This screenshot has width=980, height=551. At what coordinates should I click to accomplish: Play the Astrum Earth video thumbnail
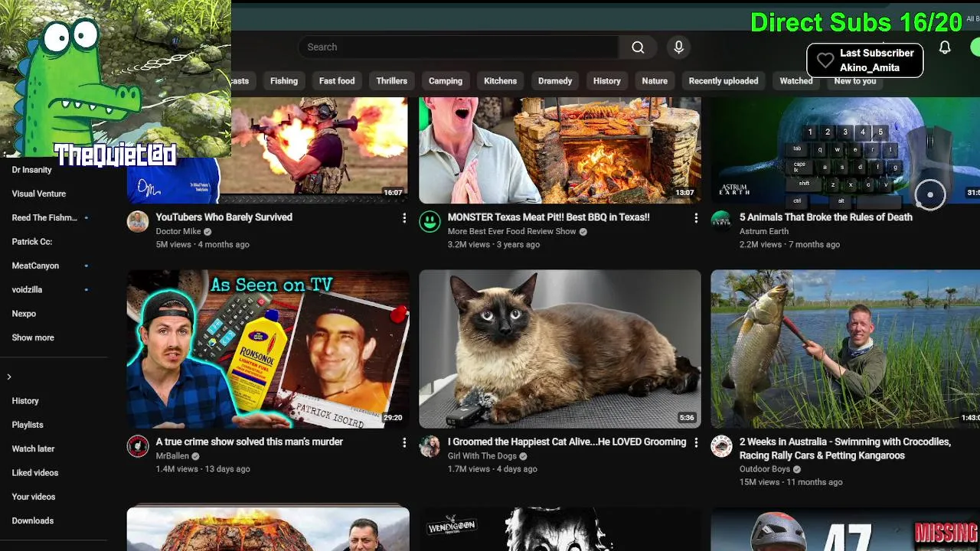(845, 150)
